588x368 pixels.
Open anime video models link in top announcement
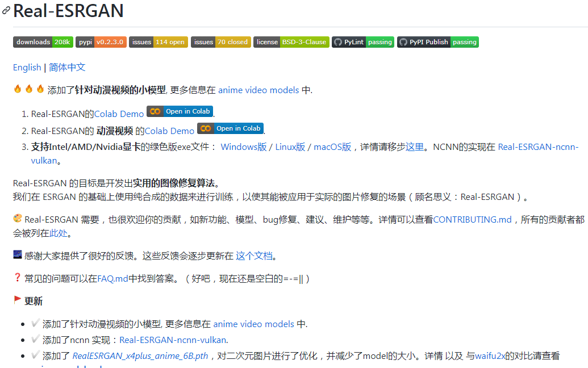[258, 90]
